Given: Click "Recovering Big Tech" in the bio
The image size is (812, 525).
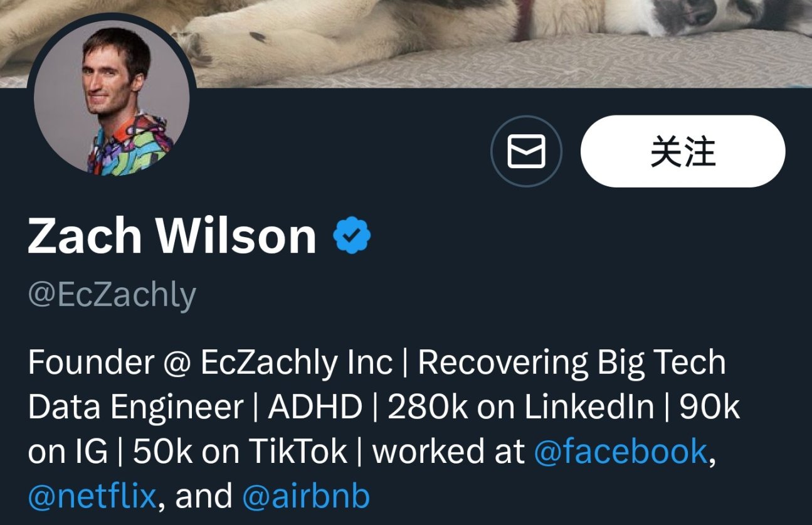Looking at the screenshot, I should coord(572,363).
